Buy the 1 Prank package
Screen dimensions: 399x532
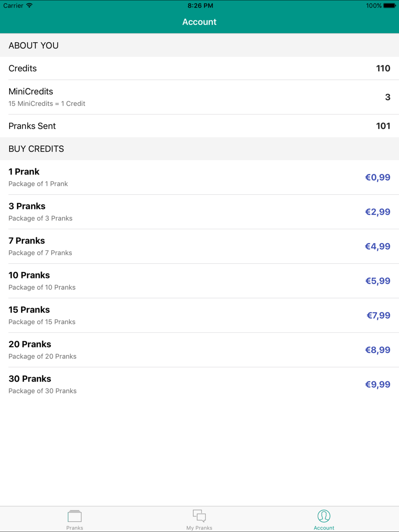199,177
